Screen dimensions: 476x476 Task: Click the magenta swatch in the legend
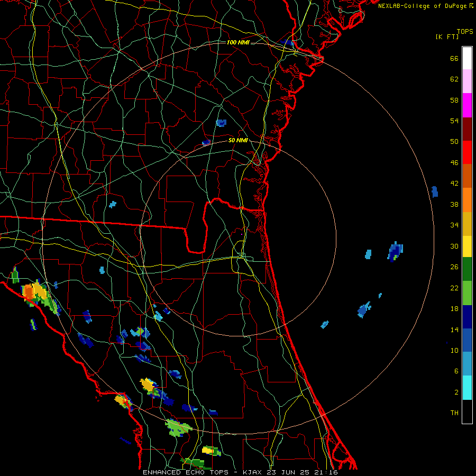[467, 105]
